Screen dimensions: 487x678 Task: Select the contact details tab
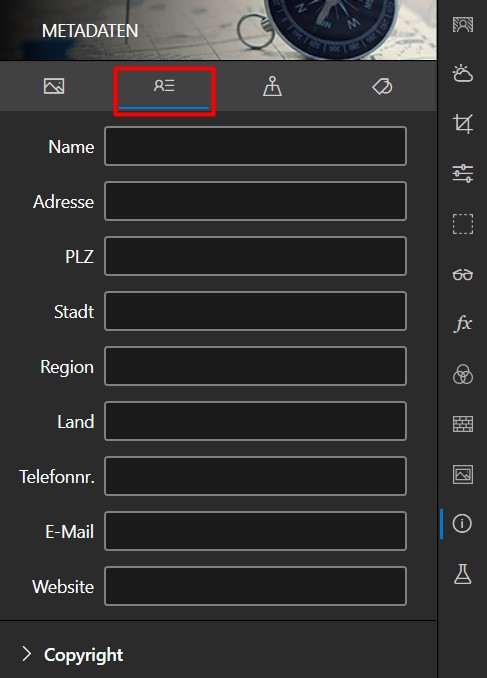click(164, 86)
